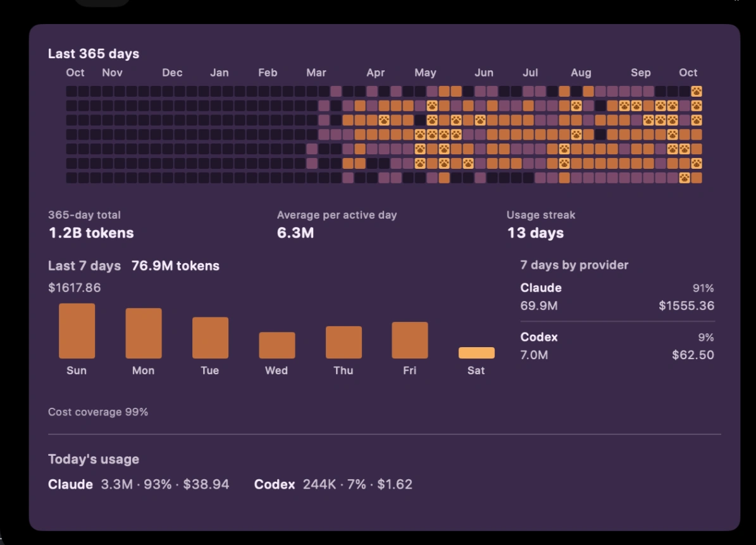Click the Tuesday usage bar

210,338
